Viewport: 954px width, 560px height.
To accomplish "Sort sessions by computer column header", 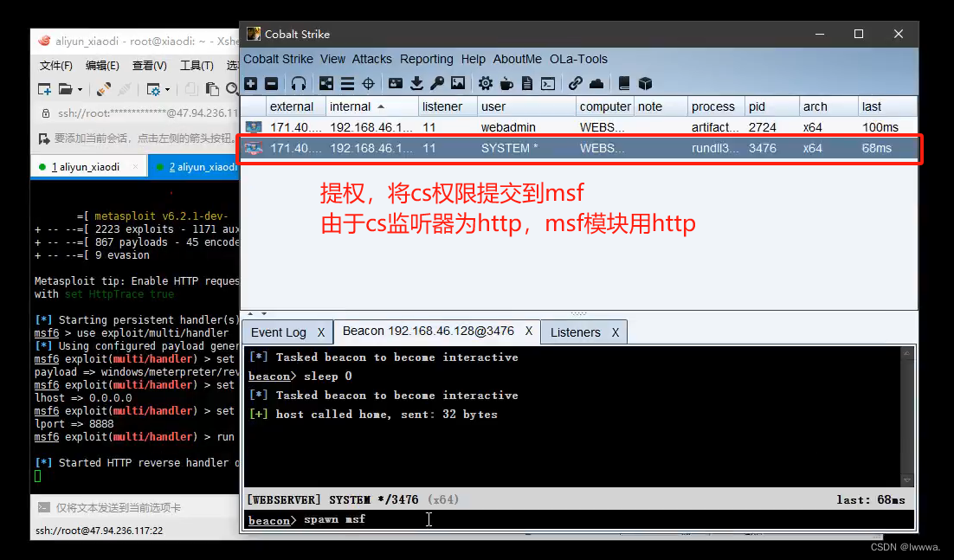I will (605, 106).
